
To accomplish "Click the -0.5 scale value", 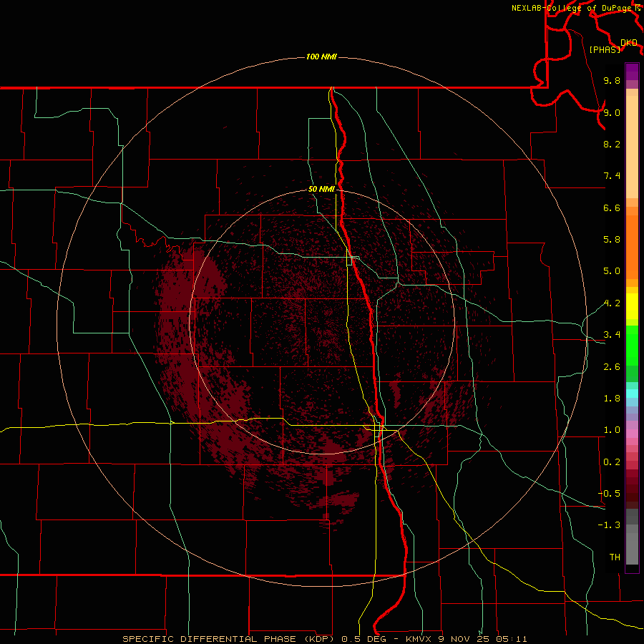I will point(609,493).
